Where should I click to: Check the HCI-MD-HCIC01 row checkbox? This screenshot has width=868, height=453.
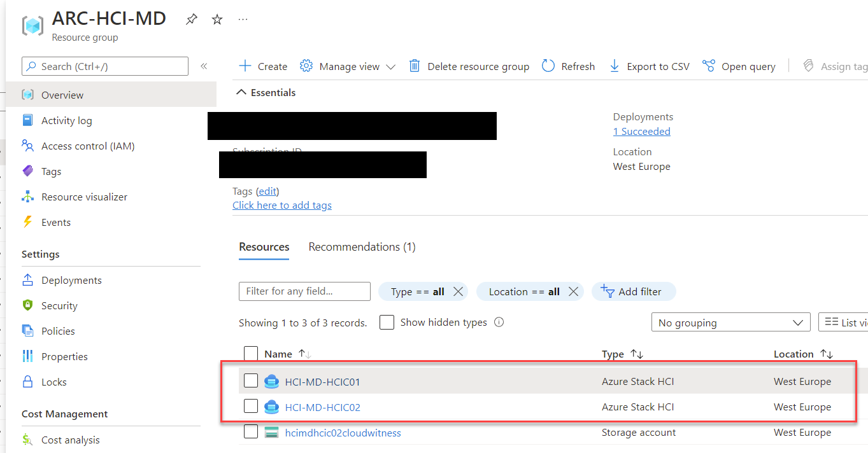(251, 381)
